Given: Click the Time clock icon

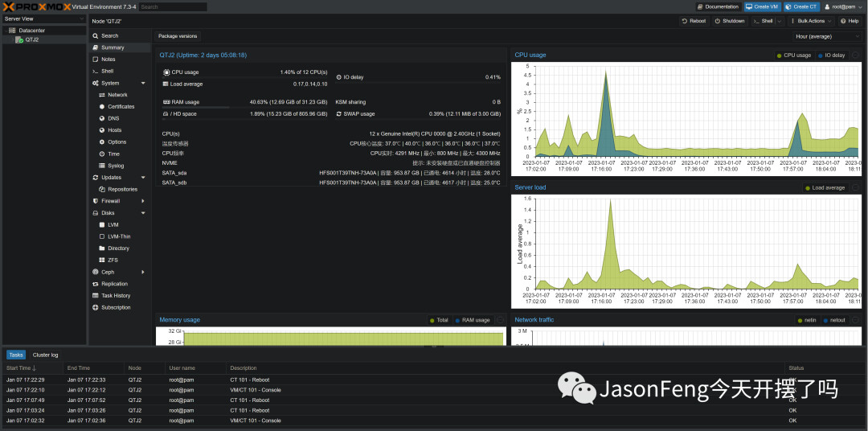Looking at the screenshot, I should pos(102,154).
